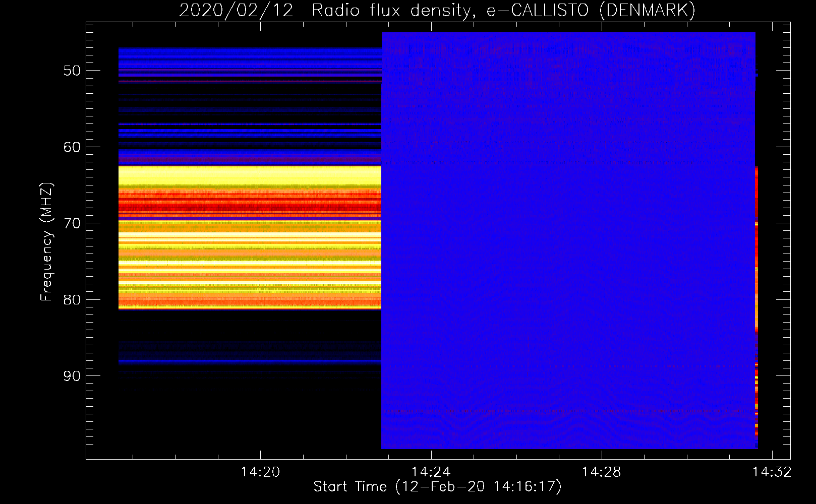This screenshot has width=816, height=504.
Task: Click the 90 frequency tick label
Action: (72, 376)
